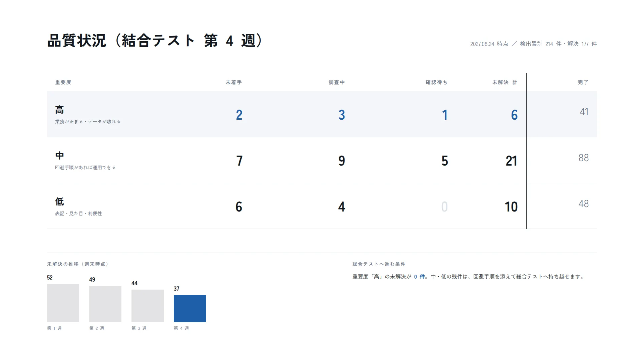Click the 高 row's 確認待ち value 1

coord(445,115)
